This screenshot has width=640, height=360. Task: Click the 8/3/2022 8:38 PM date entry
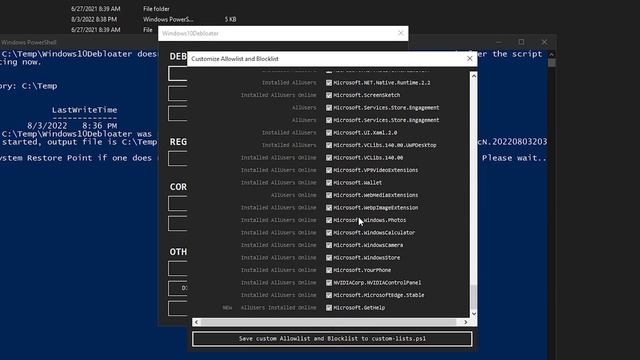[x=94, y=19]
